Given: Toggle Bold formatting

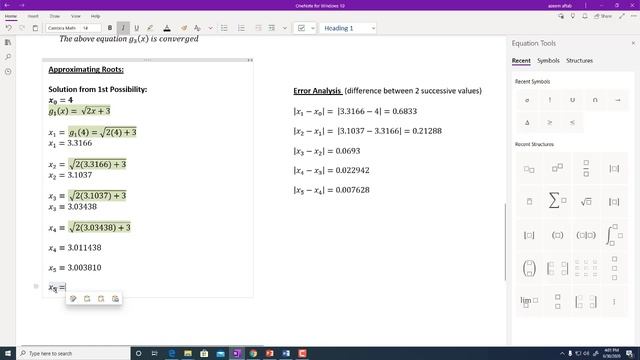Looking at the screenshot, I should (x=110, y=28).
